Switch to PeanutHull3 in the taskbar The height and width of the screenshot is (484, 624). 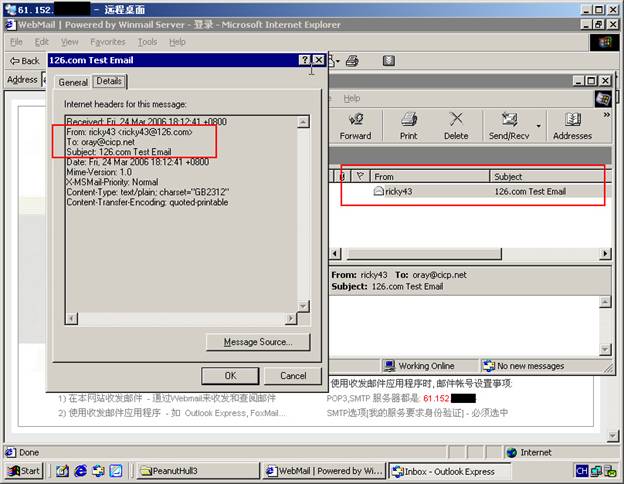[x=195, y=471]
